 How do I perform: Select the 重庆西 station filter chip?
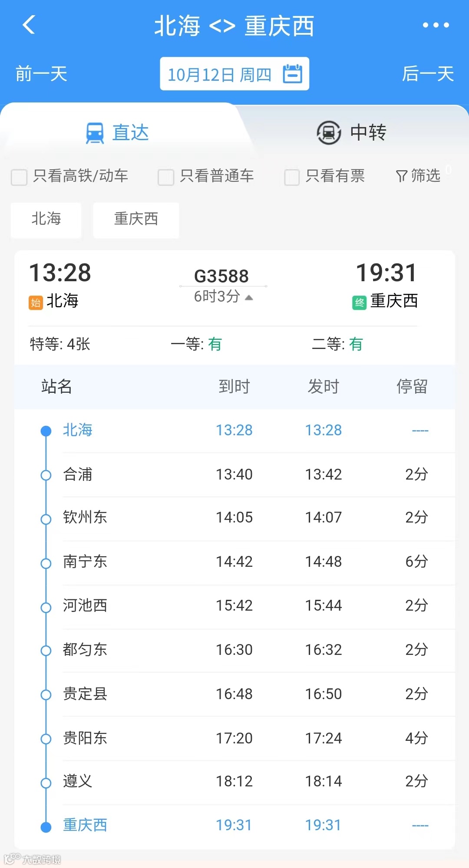tap(136, 220)
